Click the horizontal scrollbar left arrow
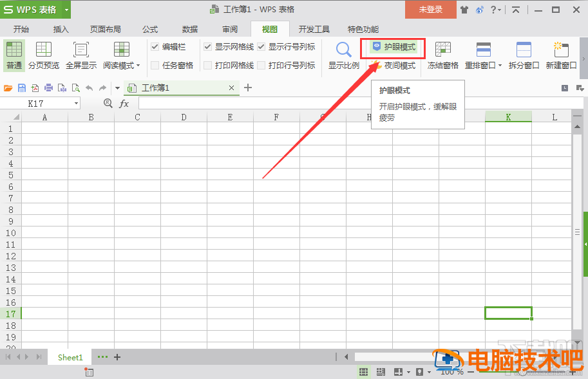This screenshot has height=379, width=588. [346, 357]
